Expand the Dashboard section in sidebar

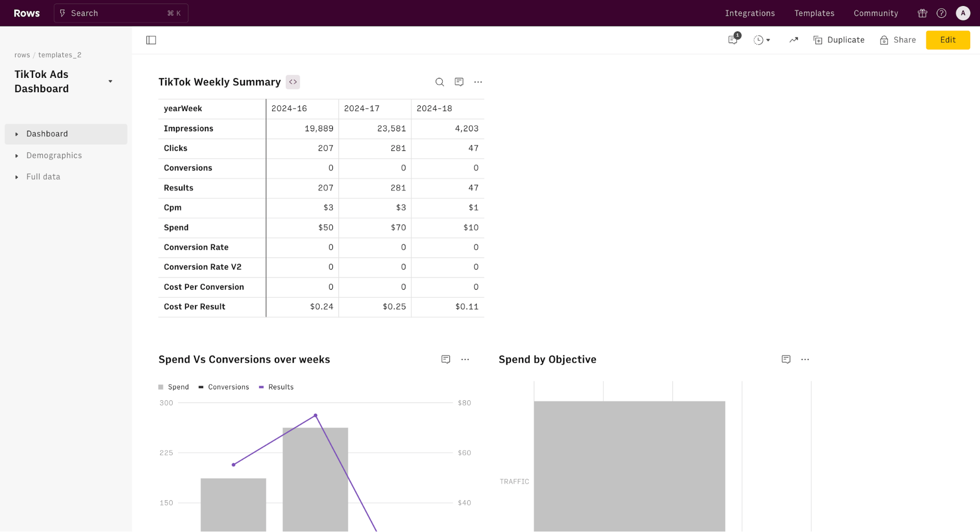pos(16,134)
